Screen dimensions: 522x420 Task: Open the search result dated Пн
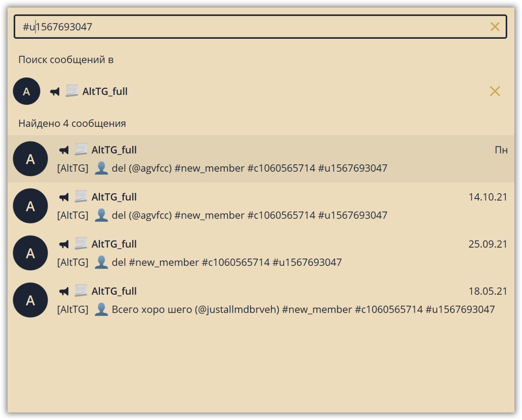pyautogui.click(x=261, y=159)
